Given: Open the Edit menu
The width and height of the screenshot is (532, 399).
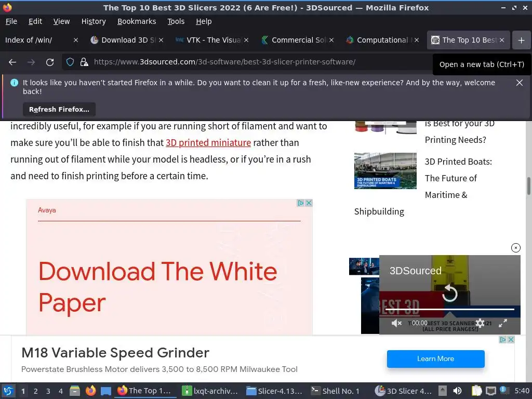Looking at the screenshot, I should click(x=35, y=21).
